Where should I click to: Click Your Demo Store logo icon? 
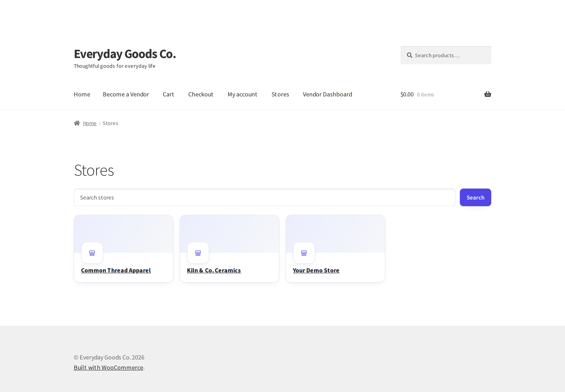304,253
